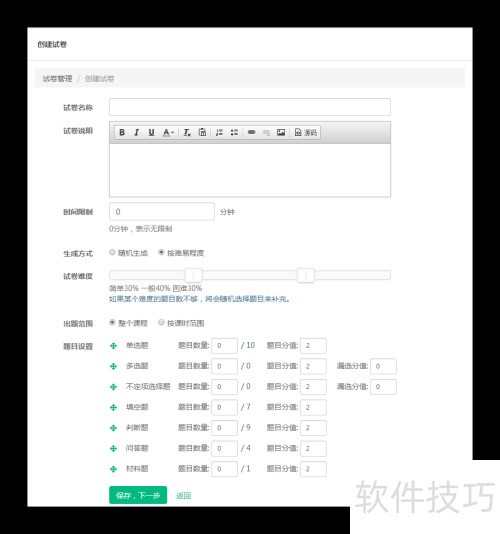The width and height of the screenshot is (500, 534).
Task: Click the remove format icon
Action: click(x=187, y=132)
